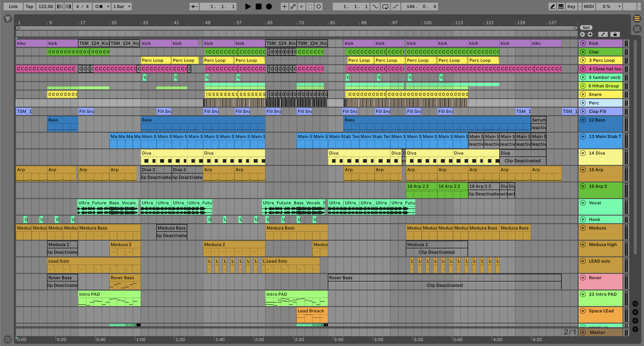The width and height of the screenshot is (644, 346).
Task: Unfold the 12 Bass track
Action: (583, 120)
